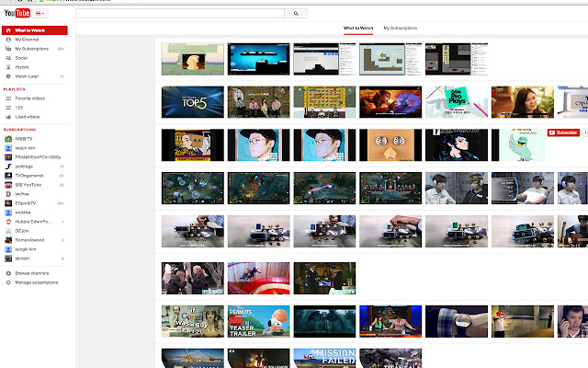Viewport: 588px width, 368px height.
Task: Open the Hubble Edwin subscription
Action: coord(34,222)
